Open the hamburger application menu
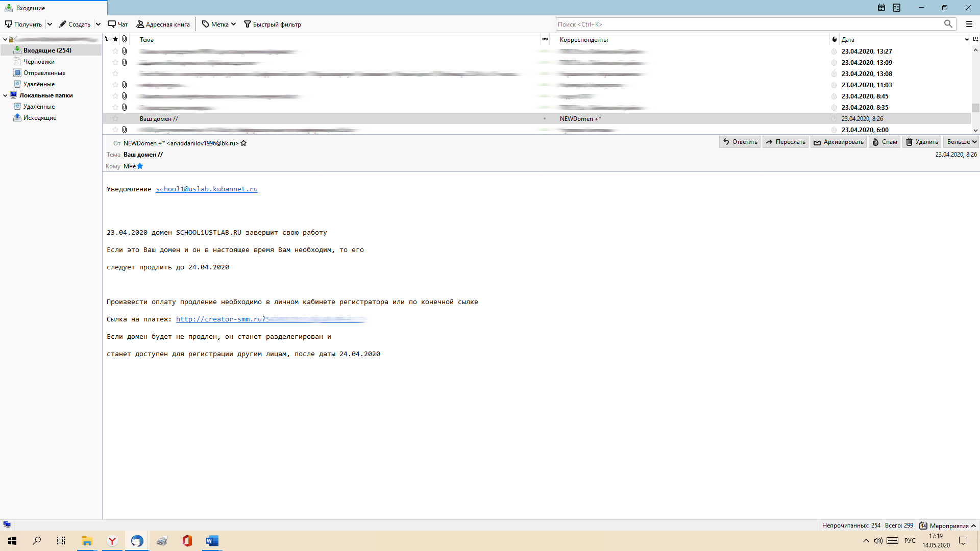Viewport: 980px width, 551px height. 969,24
